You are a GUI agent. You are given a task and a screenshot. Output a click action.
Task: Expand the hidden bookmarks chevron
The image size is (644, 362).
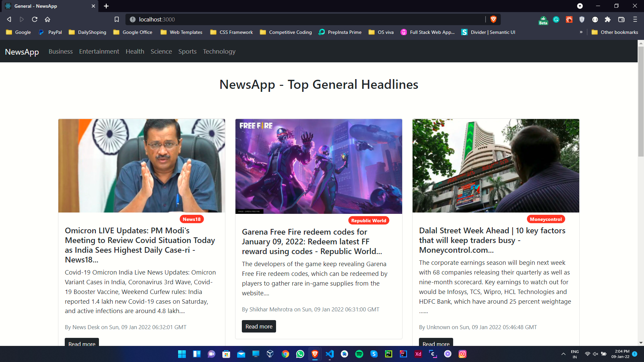[581, 32]
